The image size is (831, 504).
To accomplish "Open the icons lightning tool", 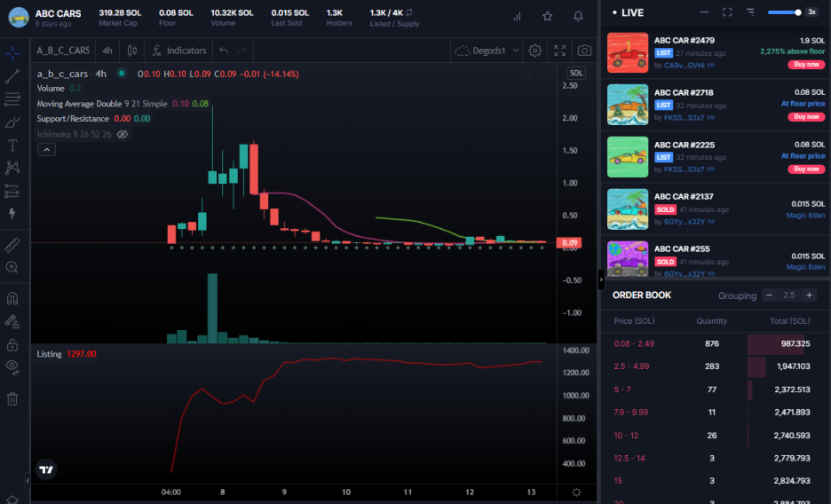I will (x=12, y=213).
